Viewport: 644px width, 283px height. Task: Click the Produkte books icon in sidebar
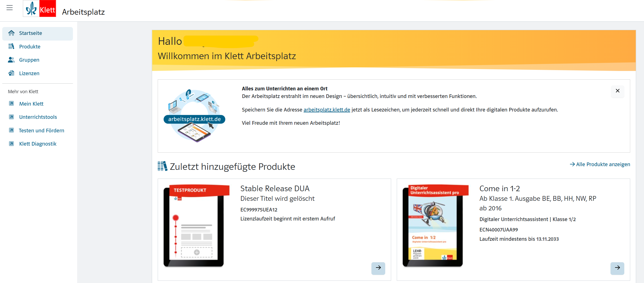pos(11,46)
